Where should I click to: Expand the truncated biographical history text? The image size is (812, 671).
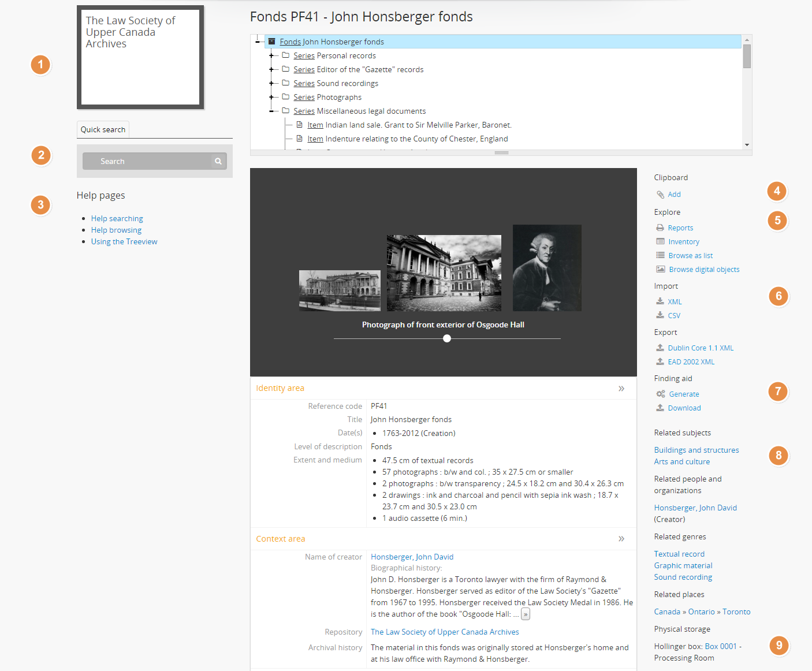click(x=526, y=614)
